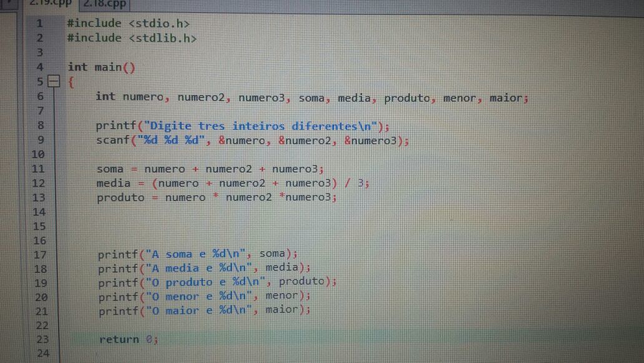This screenshot has height=363, width=644.
Task: Click the printf "O maior e %d" line
Action: point(204,311)
